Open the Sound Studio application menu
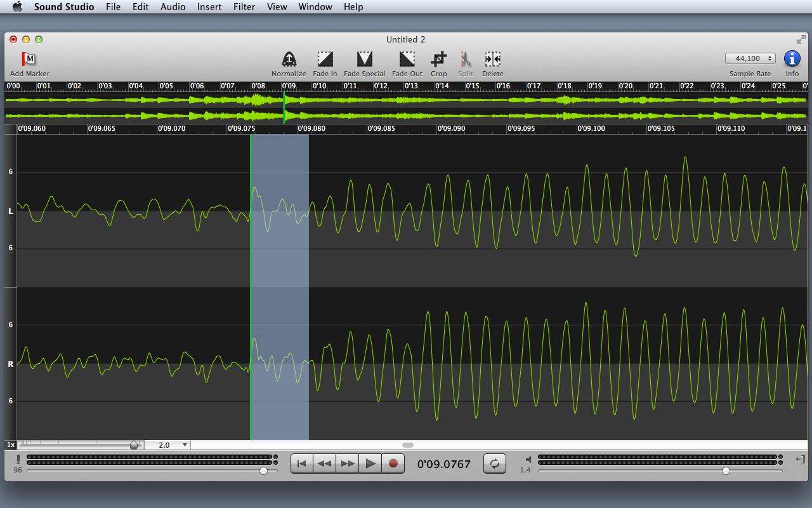 point(64,7)
